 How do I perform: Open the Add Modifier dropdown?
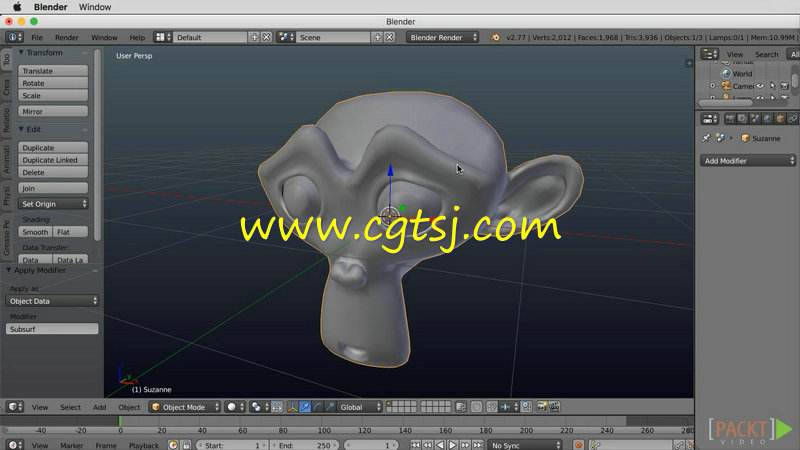(747, 161)
